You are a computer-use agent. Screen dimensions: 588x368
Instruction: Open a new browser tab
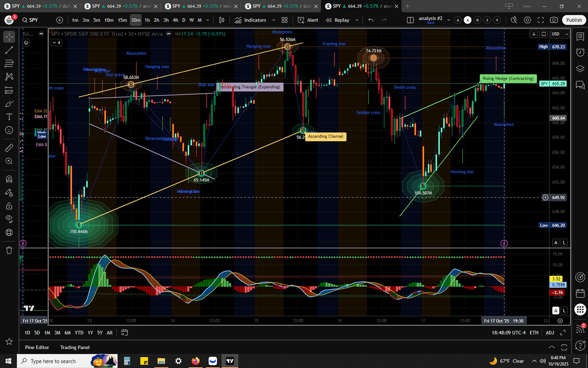[x=407, y=6]
